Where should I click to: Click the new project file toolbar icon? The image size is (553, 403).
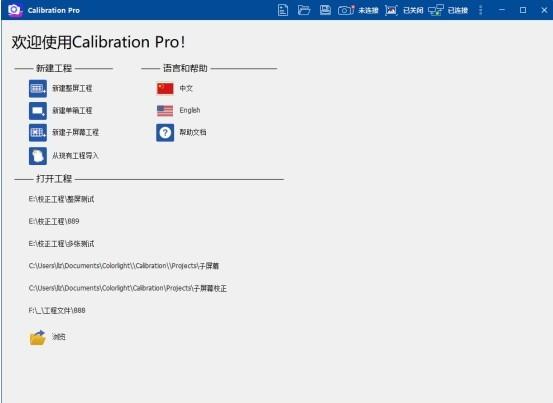coord(283,10)
